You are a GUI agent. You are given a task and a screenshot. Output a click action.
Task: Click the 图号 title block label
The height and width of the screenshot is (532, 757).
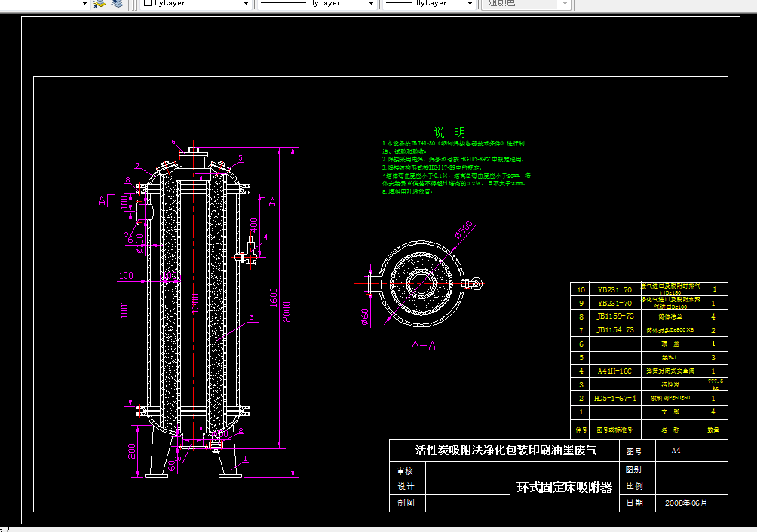pos(634,451)
